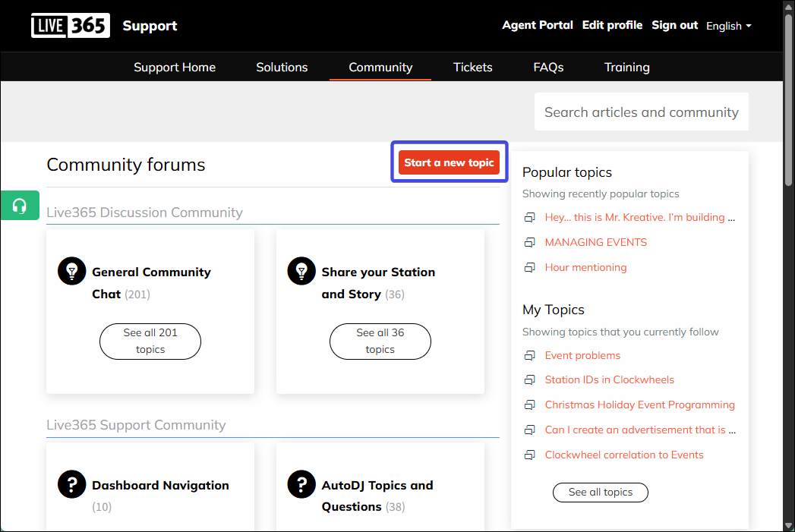This screenshot has width=795, height=532.
Task: Click the topic icon beside Hour mentioning
Action: pyautogui.click(x=529, y=267)
